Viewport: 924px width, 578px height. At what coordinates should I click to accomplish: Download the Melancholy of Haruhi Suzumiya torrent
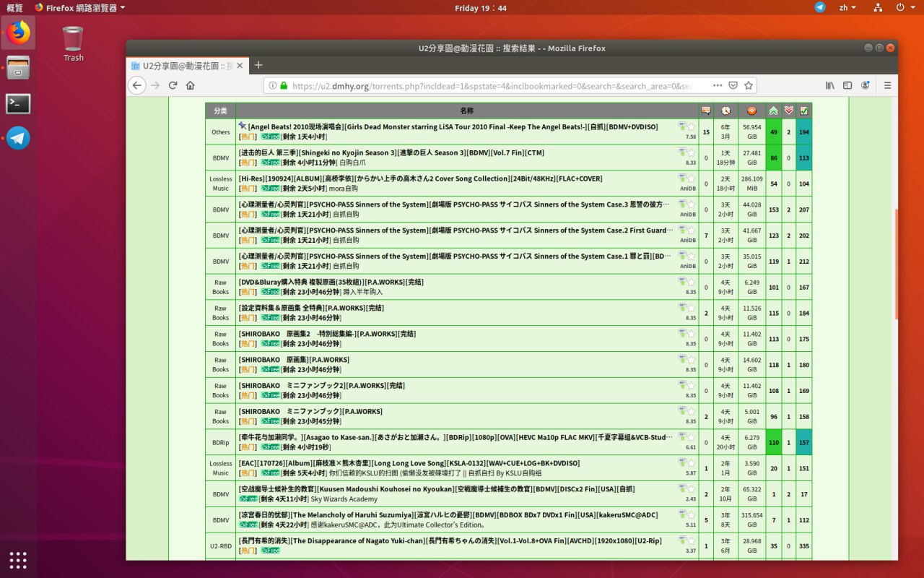682,514
